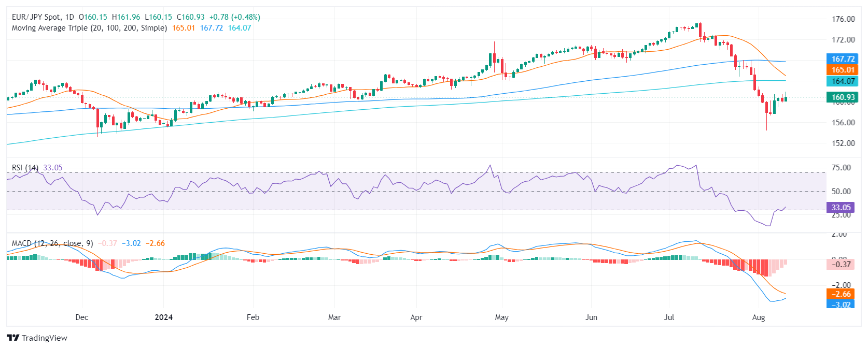Select the EUR/JPY Spot symbol title

(36, 17)
